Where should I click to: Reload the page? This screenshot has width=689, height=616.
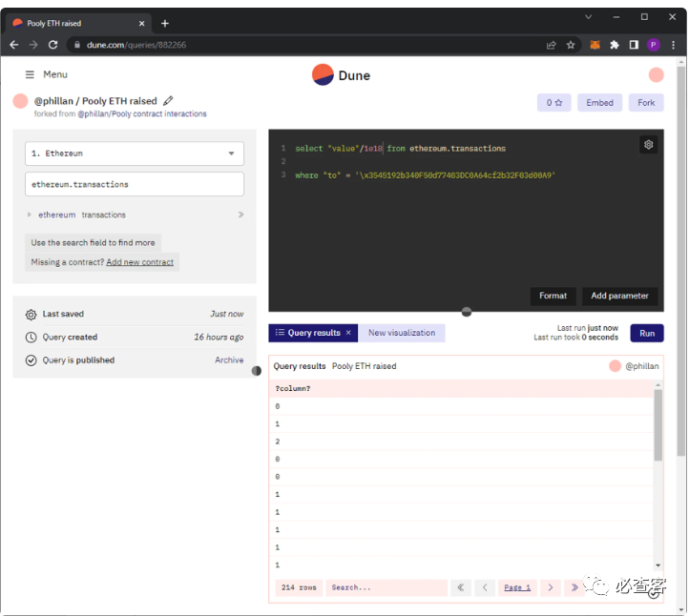53,45
